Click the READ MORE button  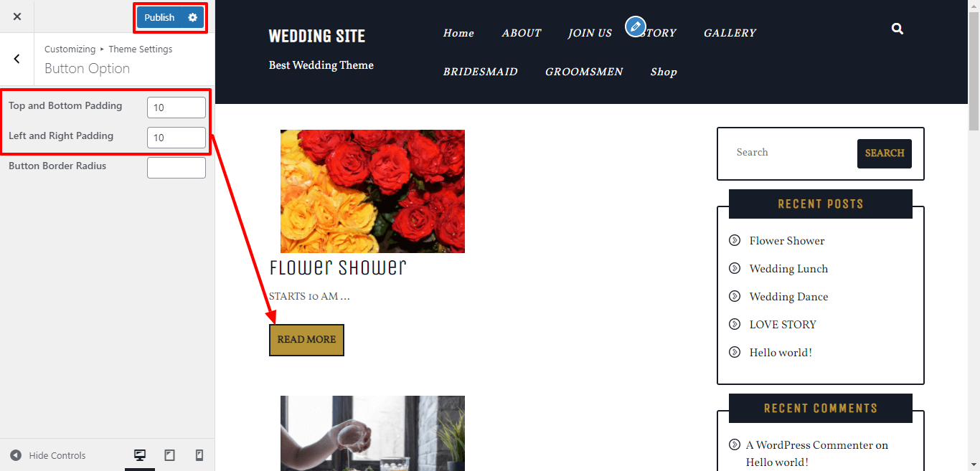pos(306,340)
